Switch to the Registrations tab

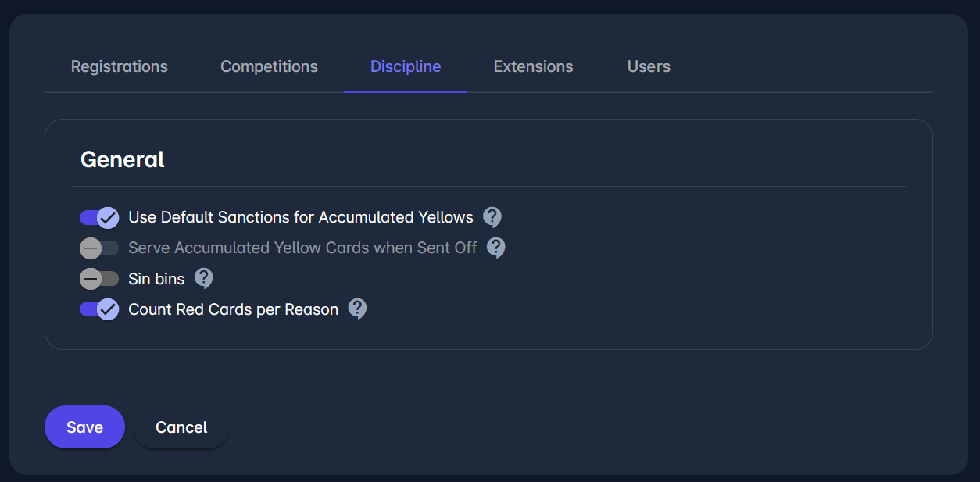pos(120,67)
